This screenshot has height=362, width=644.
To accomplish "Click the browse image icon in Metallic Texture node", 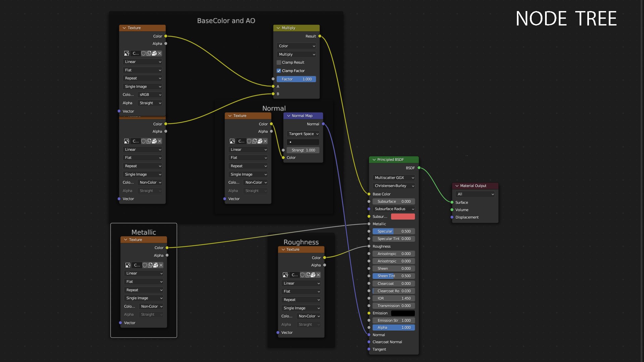I will (x=128, y=265).
